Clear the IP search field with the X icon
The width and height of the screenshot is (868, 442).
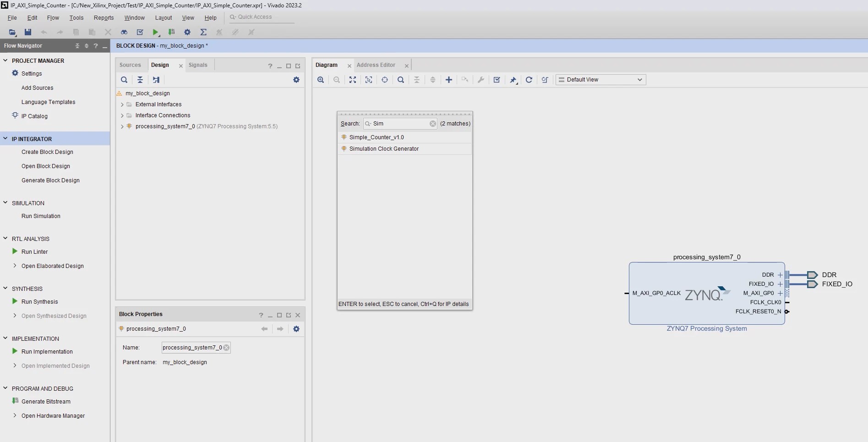(x=433, y=124)
